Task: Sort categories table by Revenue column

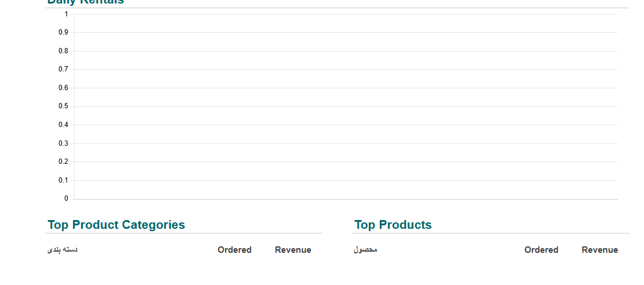Action: 293,250
